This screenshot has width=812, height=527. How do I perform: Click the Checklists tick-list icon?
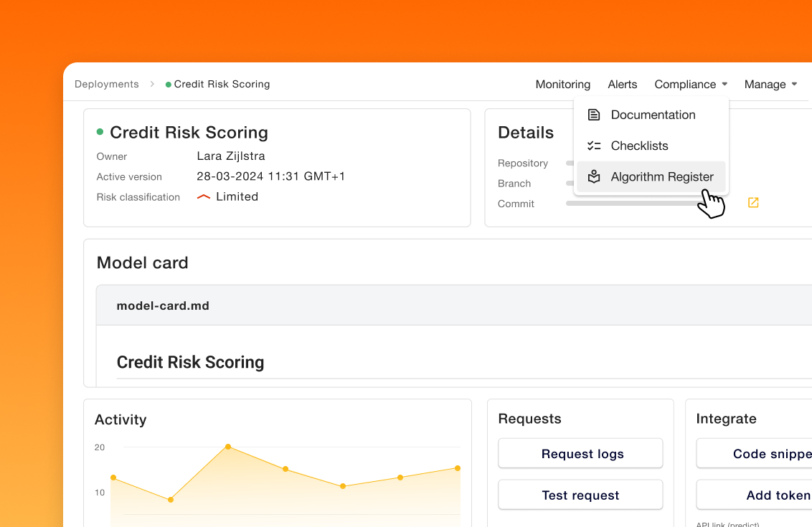click(593, 146)
